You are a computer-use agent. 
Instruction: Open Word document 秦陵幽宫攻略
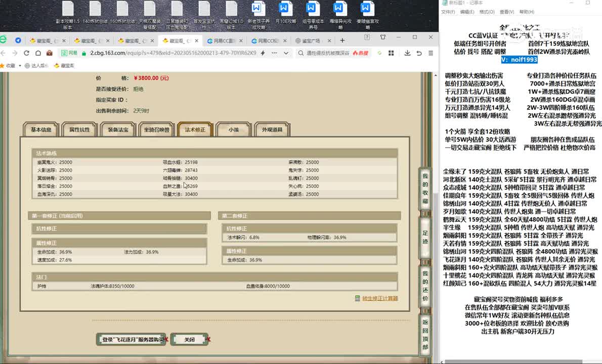click(367, 15)
